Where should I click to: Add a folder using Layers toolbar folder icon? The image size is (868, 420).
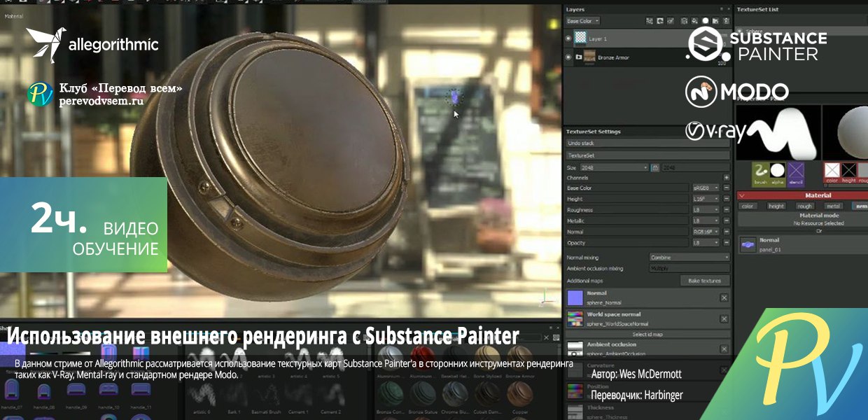715,21
